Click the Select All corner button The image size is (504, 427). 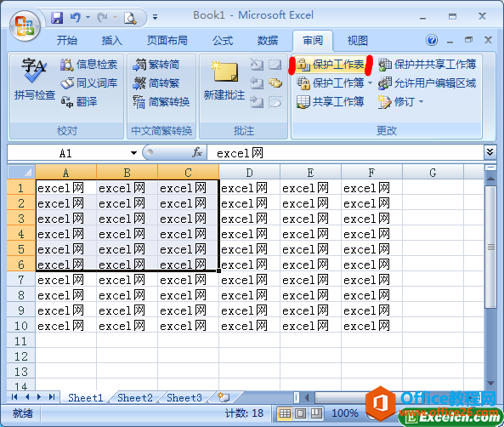coord(21,172)
